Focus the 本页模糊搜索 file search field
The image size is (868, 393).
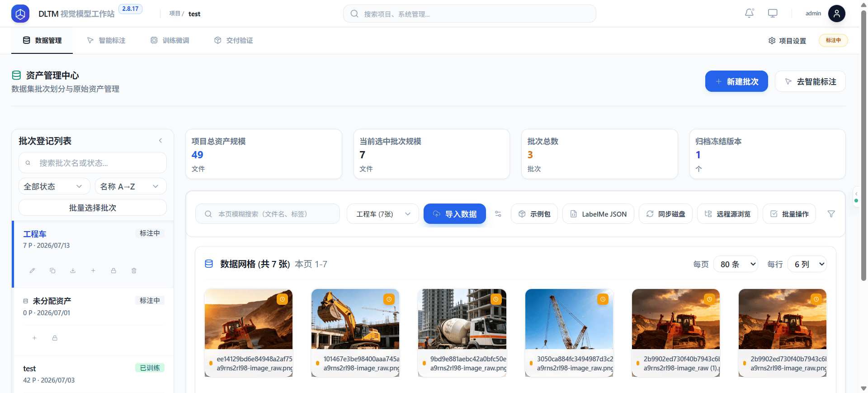(268, 214)
